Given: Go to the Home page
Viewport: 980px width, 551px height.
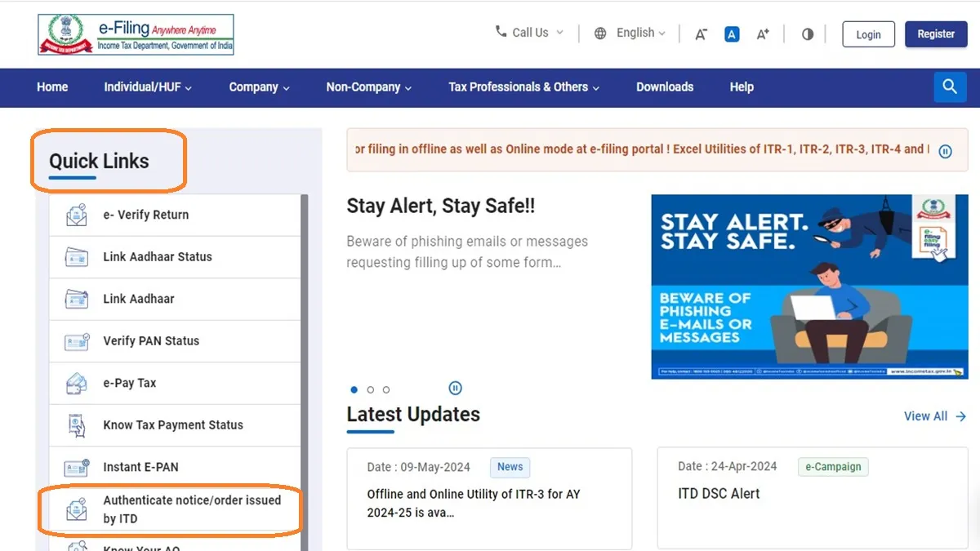Looking at the screenshot, I should pyautogui.click(x=52, y=87).
